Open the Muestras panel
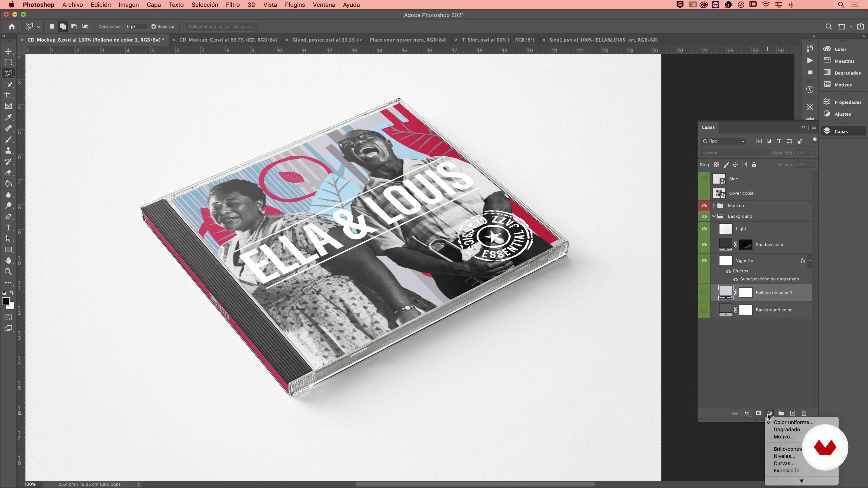 pos(844,61)
